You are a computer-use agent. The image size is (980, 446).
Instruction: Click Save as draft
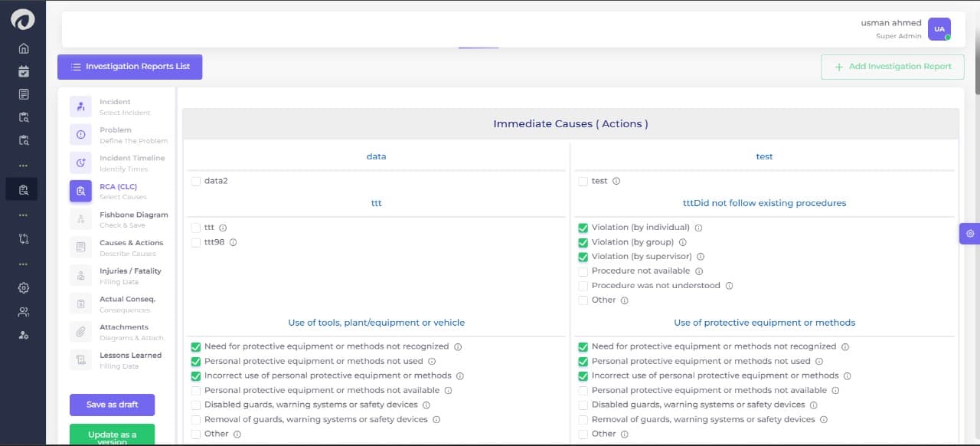pyautogui.click(x=112, y=405)
